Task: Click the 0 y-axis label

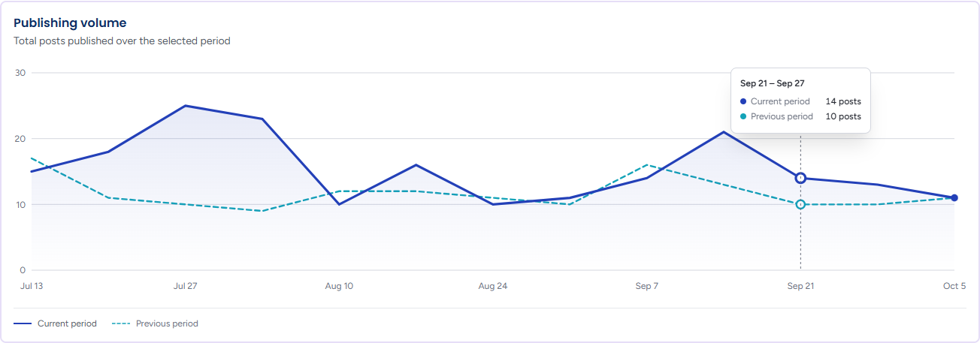Action: coord(23,270)
